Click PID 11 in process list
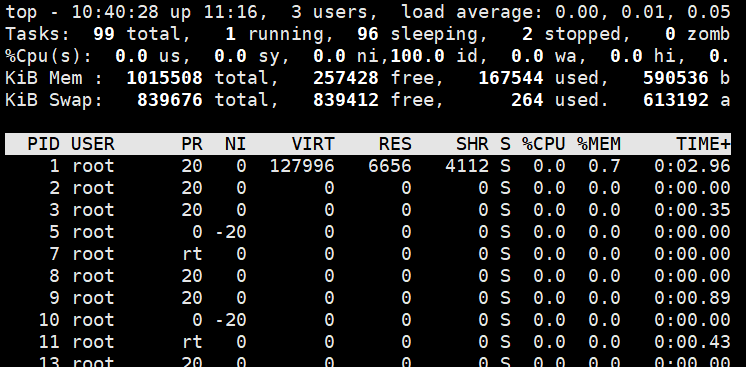 49,341
